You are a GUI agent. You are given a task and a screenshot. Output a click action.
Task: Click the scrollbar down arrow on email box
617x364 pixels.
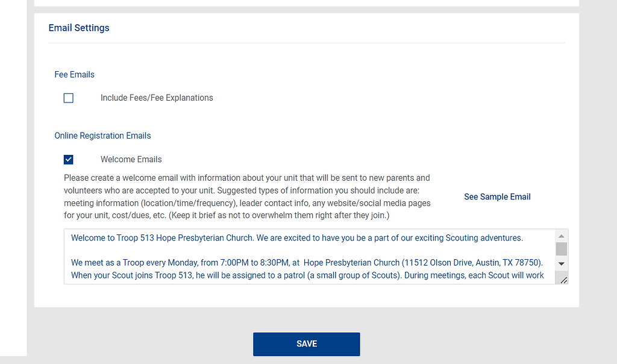(562, 262)
